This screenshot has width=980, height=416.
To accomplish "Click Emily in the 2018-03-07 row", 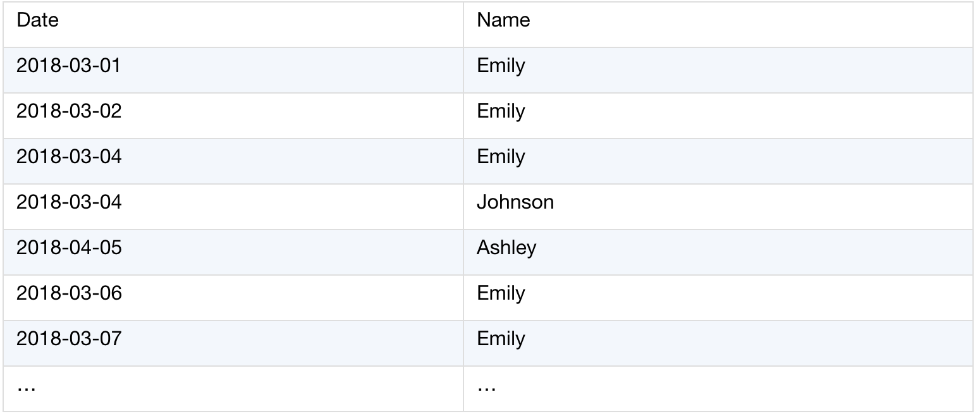I will coord(718,343).
